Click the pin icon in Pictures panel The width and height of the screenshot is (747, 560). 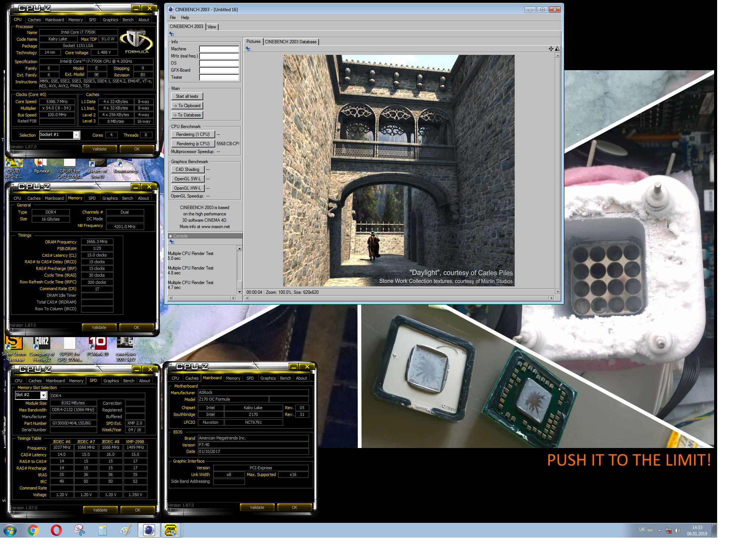[248, 49]
